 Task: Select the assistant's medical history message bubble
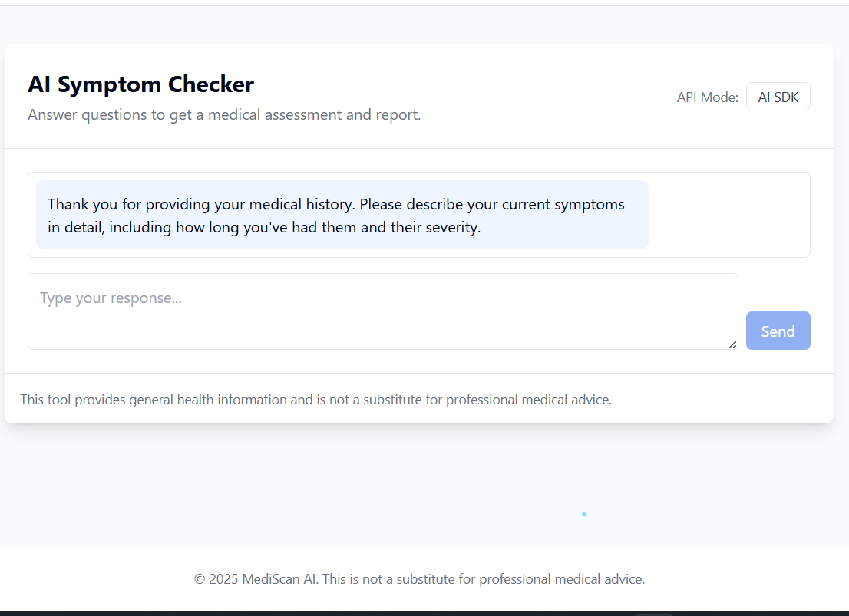342,215
